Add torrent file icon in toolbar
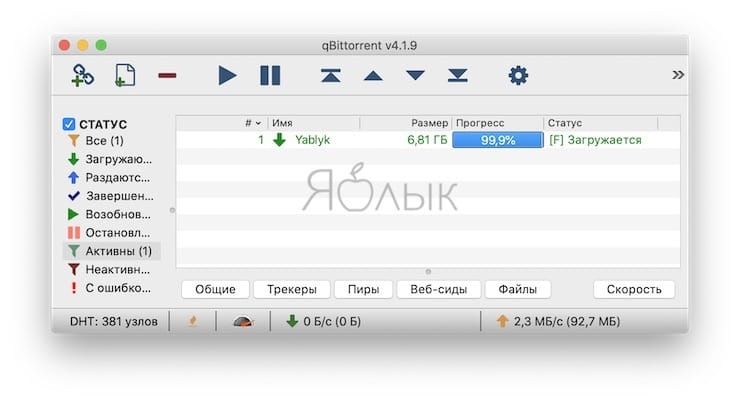Image resolution: width=740 pixels, height=401 pixels. coord(125,75)
